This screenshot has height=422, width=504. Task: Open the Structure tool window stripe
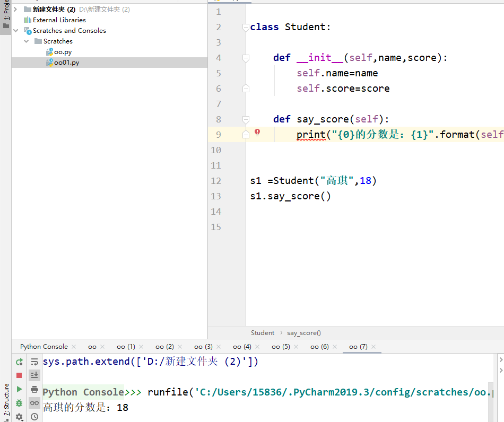6,403
